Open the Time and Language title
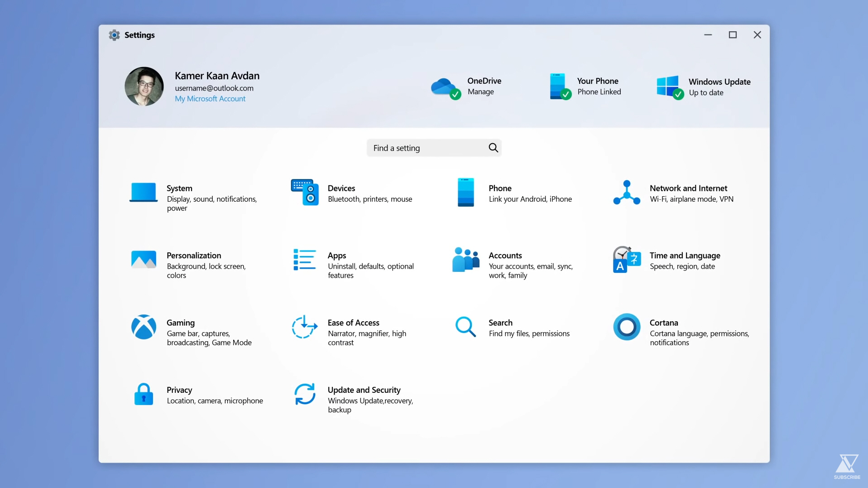This screenshot has width=868, height=488. [685, 256]
